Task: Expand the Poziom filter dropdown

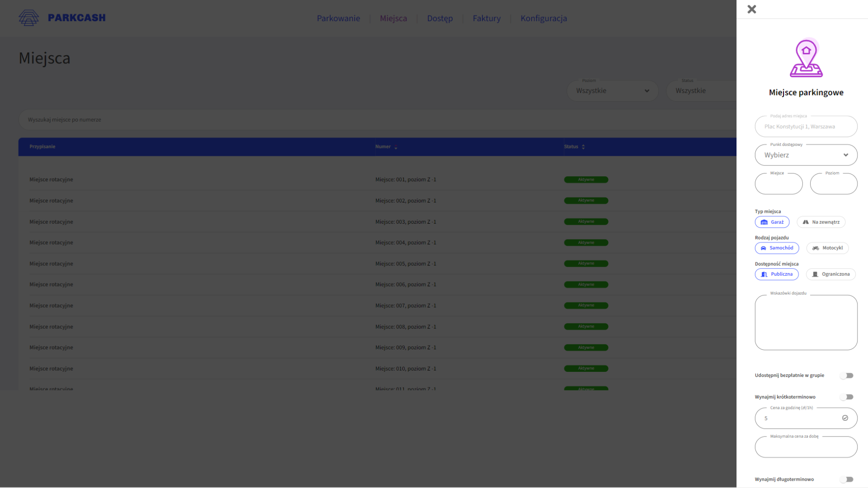Action: coord(612,91)
